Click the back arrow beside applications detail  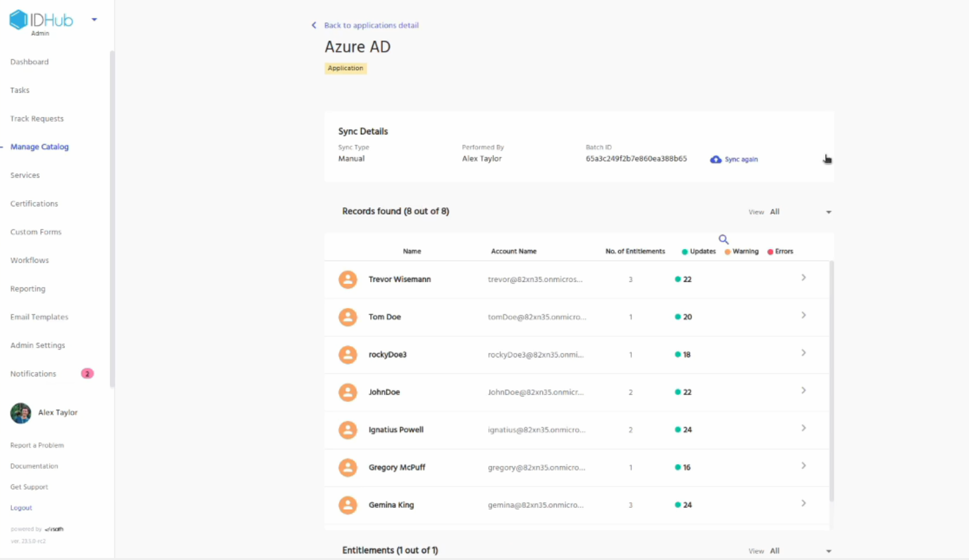[x=314, y=25]
